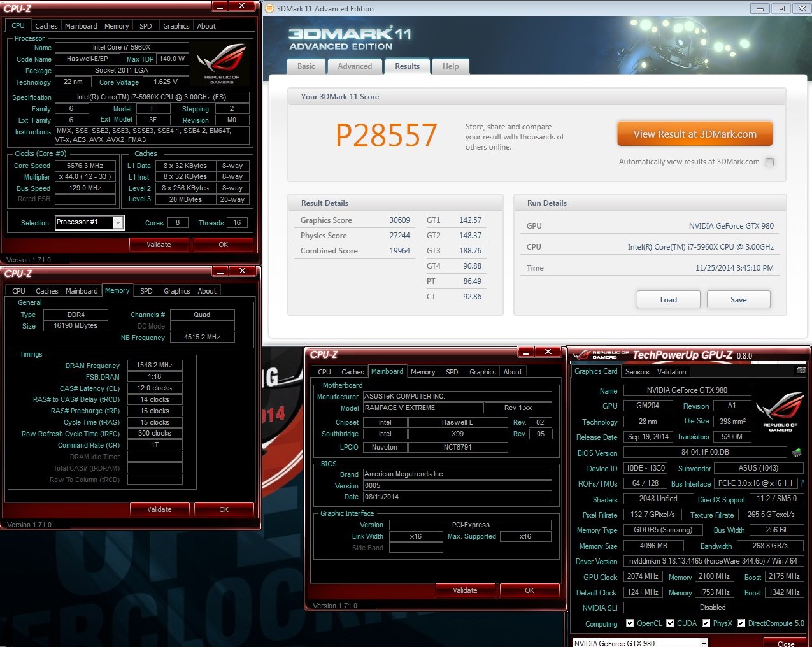812x647 pixels.
Task: Open SPD tab in CPU-Z Mainboard window
Action: coord(452,372)
